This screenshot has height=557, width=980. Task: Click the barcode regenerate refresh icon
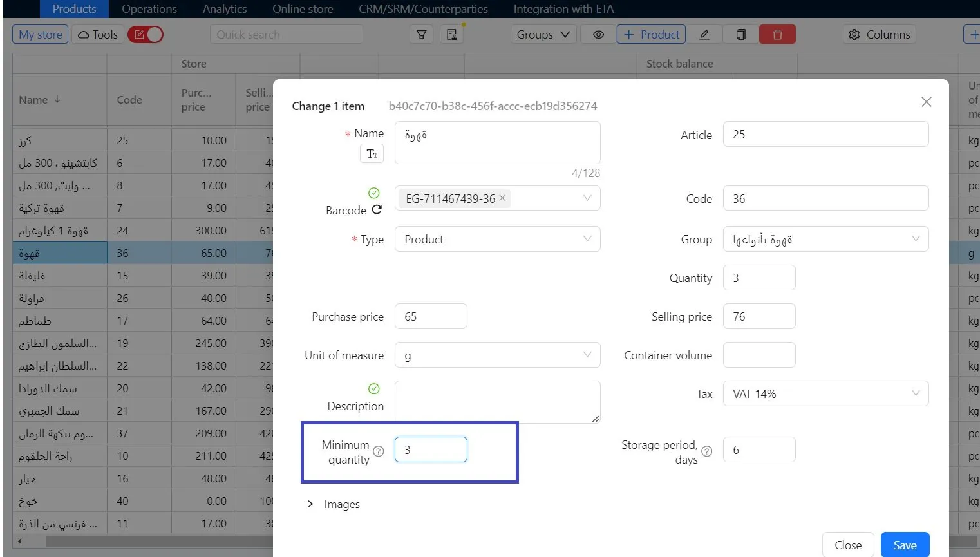(377, 209)
